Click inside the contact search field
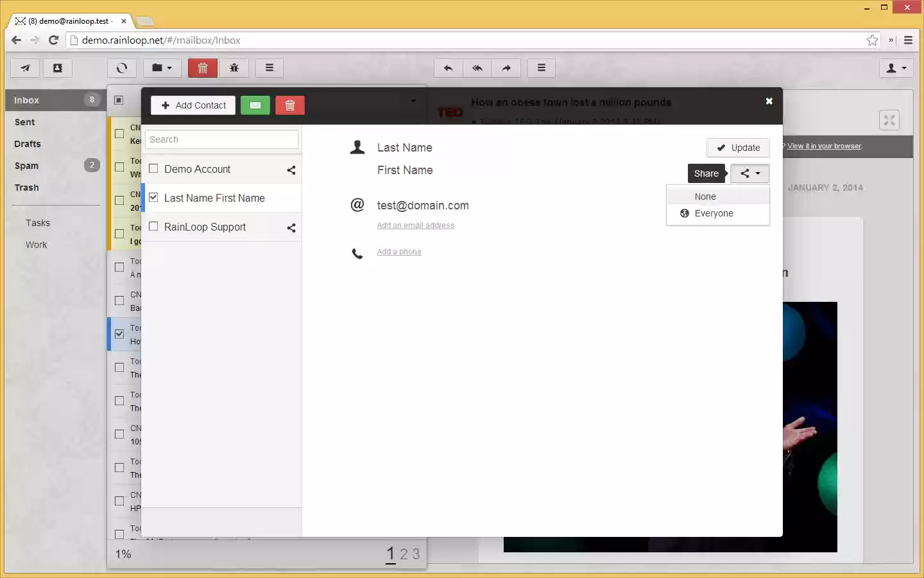The height and width of the screenshot is (578, 924). point(221,139)
